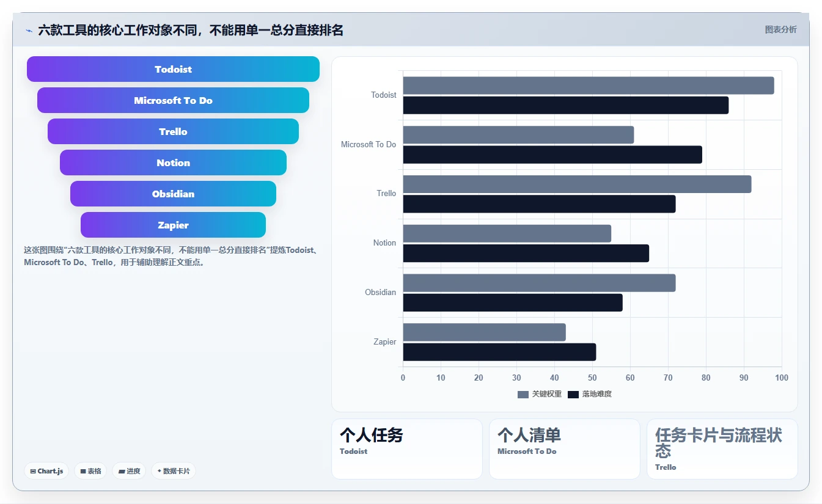Image resolution: width=822 pixels, height=504 pixels.
Task: Click the Microsoft To Do label on the chart axis
Action: (x=369, y=145)
